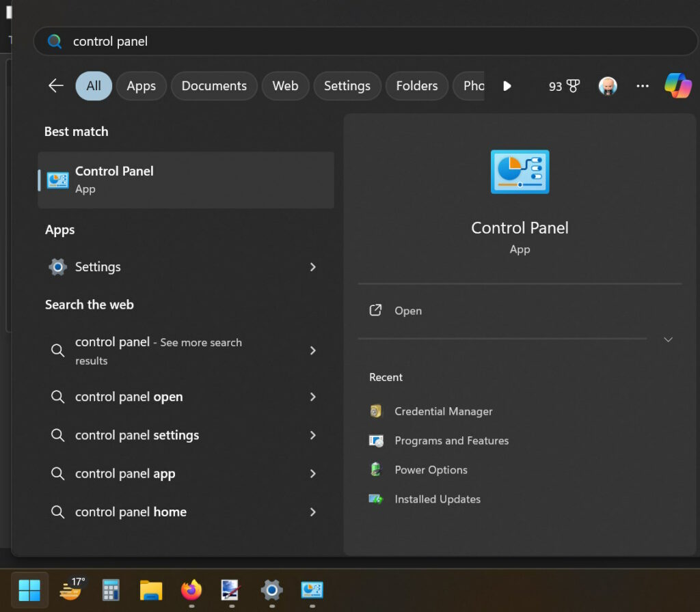Click the Copilot icon in search header
The height and width of the screenshot is (612, 700).
coord(677,85)
